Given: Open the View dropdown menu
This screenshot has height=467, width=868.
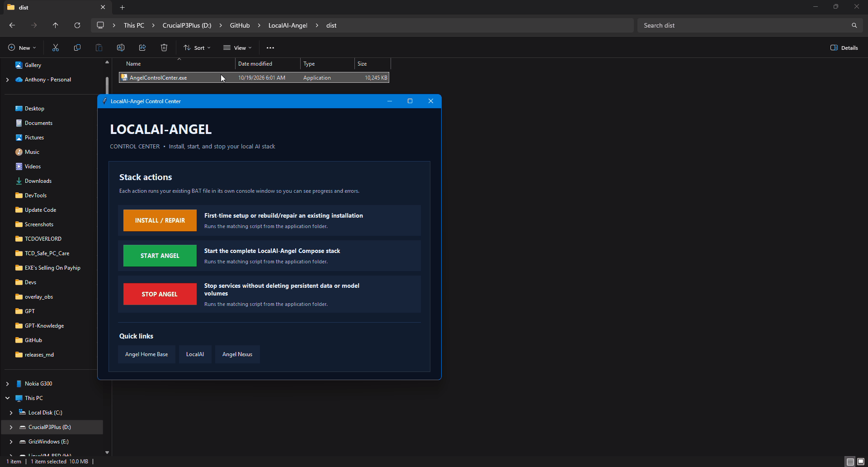Looking at the screenshot, I should point(237,48).
